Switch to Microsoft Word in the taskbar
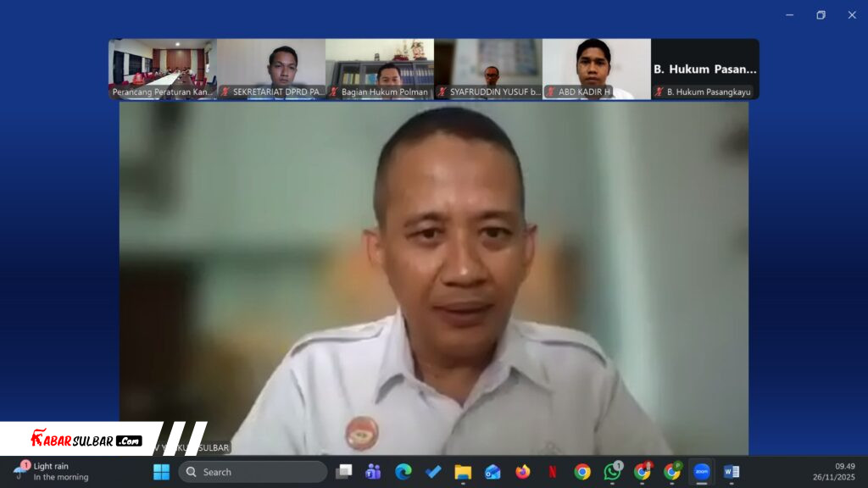 click(x=732, y=472)
